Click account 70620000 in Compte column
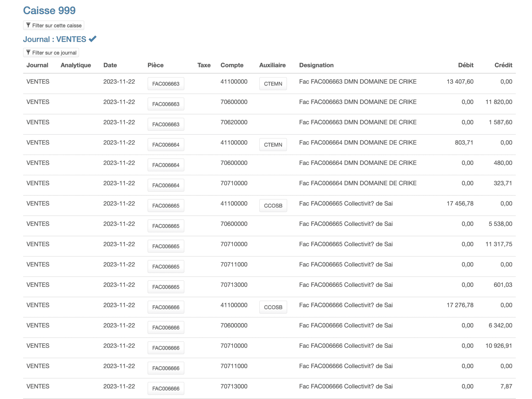The image size is (532, 399). tap(234, 122)
